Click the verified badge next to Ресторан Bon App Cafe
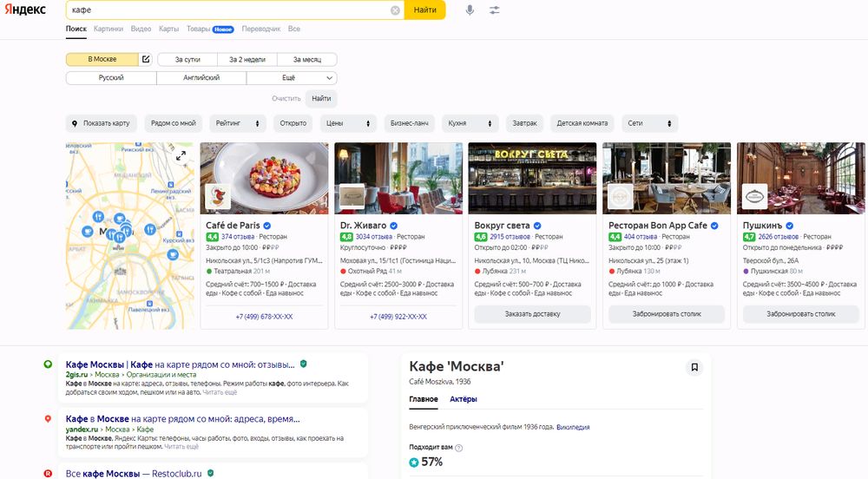 coord(714,226)
